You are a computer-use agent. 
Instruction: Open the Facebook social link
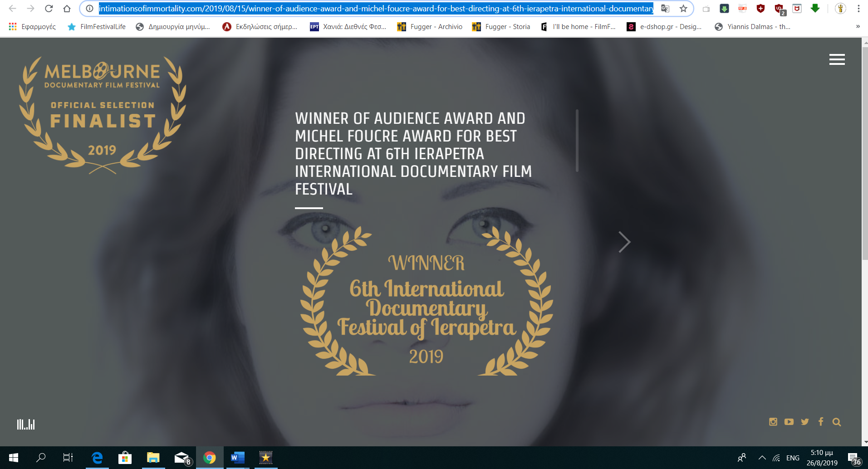pos(821,422)
